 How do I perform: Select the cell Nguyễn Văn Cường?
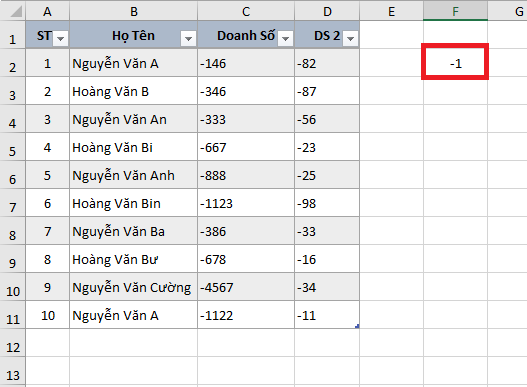(x=133, y=287)
